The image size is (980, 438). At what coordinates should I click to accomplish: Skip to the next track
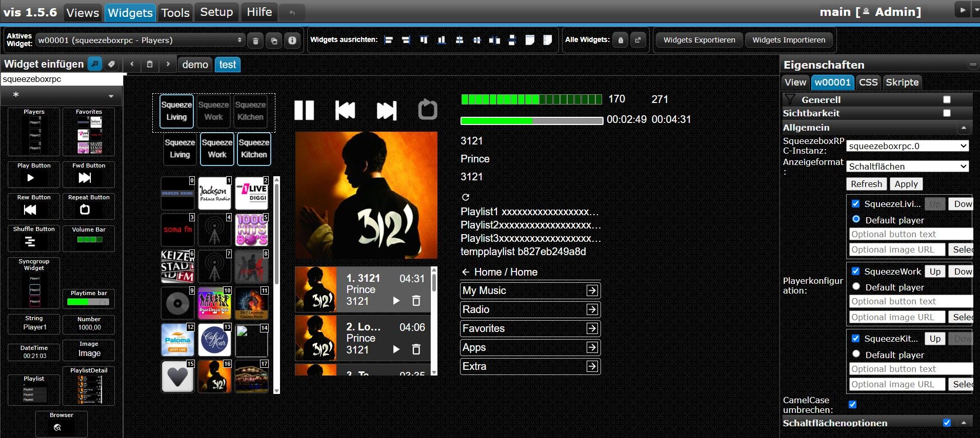[387, 110]
